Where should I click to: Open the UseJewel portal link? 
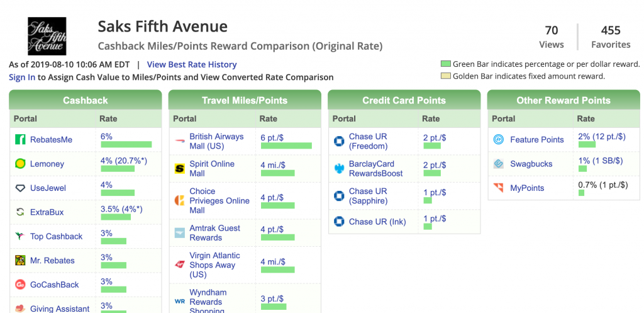click(48, 188)
